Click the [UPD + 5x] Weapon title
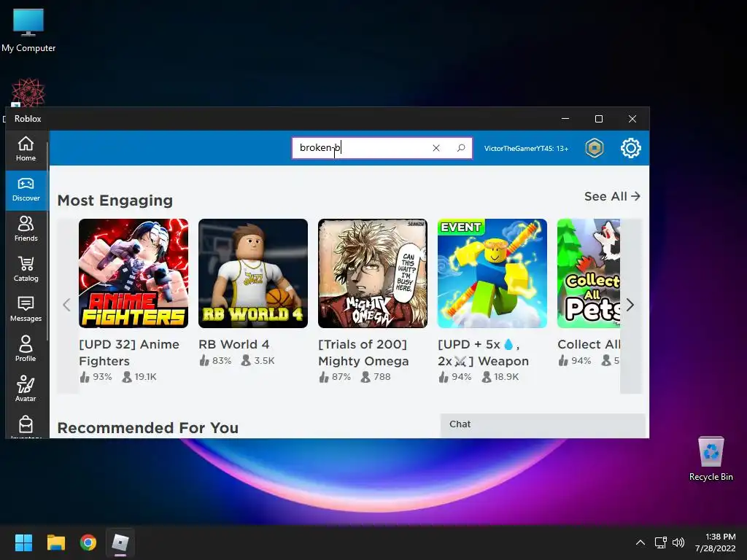747x560 pixels. [483, 352]
